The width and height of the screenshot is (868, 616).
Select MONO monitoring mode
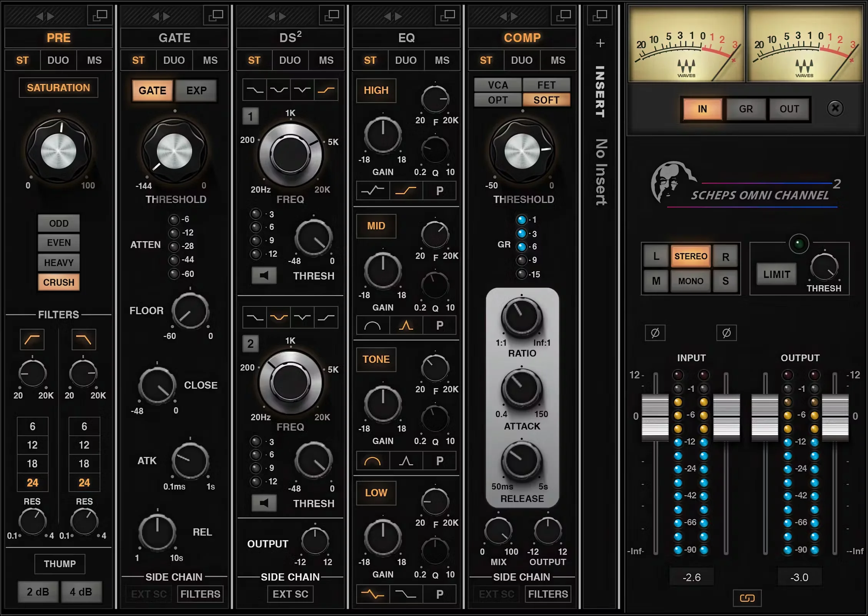click(691, 281)
